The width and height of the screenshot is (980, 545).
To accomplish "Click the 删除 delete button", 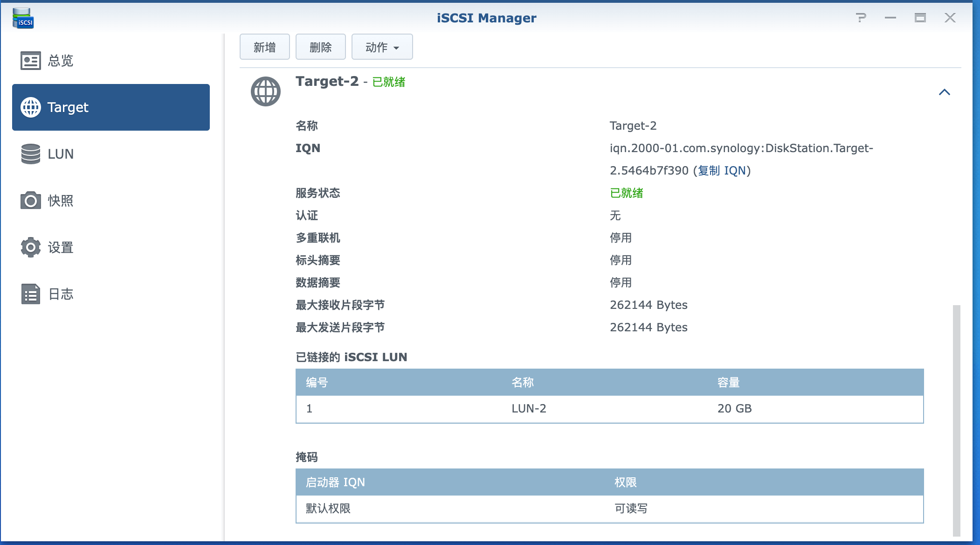I will coord(320,47).
